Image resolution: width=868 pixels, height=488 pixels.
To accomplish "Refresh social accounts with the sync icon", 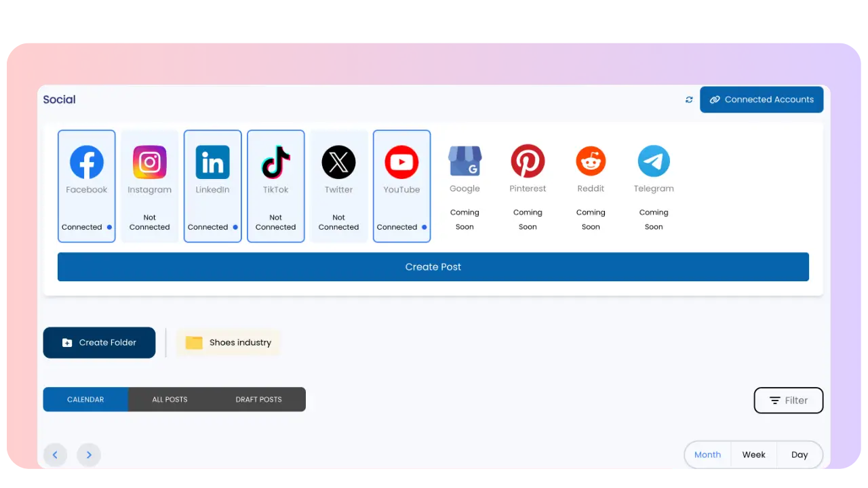I will [x=689, y=100].
